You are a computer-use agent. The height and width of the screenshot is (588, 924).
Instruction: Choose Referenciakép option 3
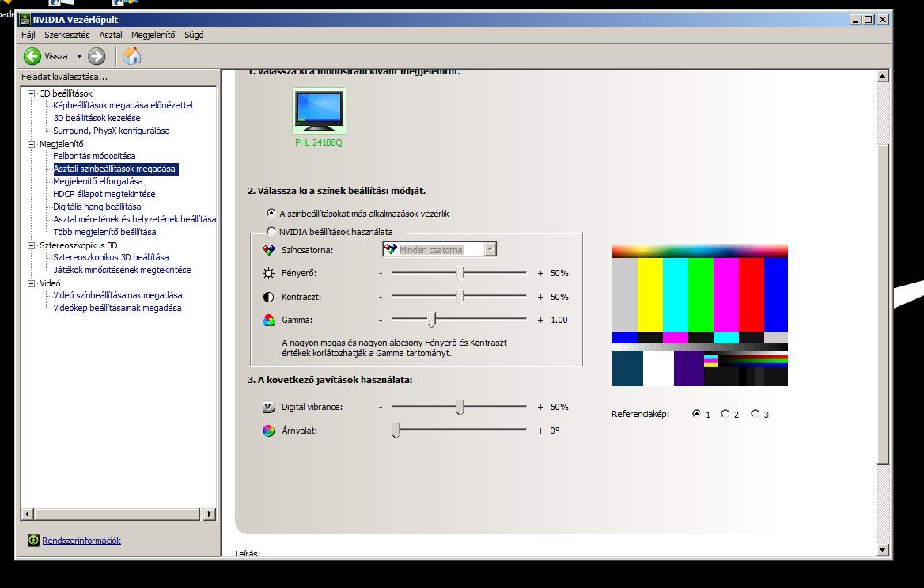point(755,414)
